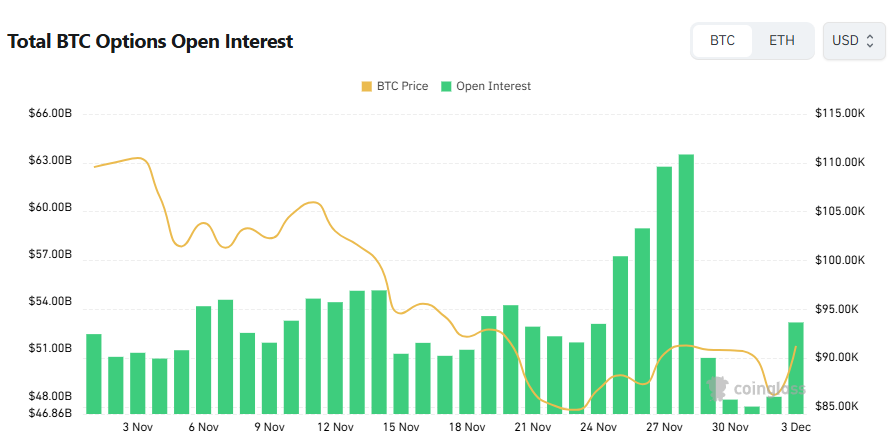Viewport: 893px width, 433px height.
Task: Toggle the Open Interest legend series
Action: click(493, 86)
